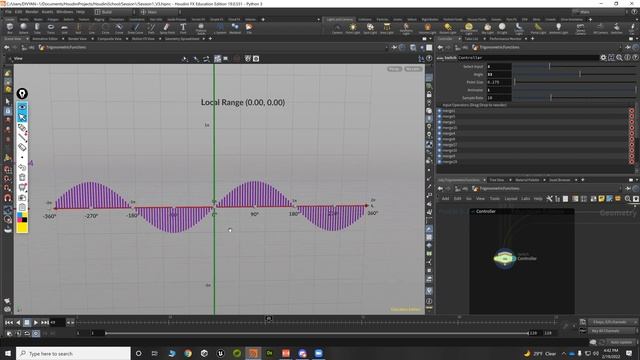Open the Render menu
Image resolution: width=640 pixels, height=360 pixels.
pos(31,12)
